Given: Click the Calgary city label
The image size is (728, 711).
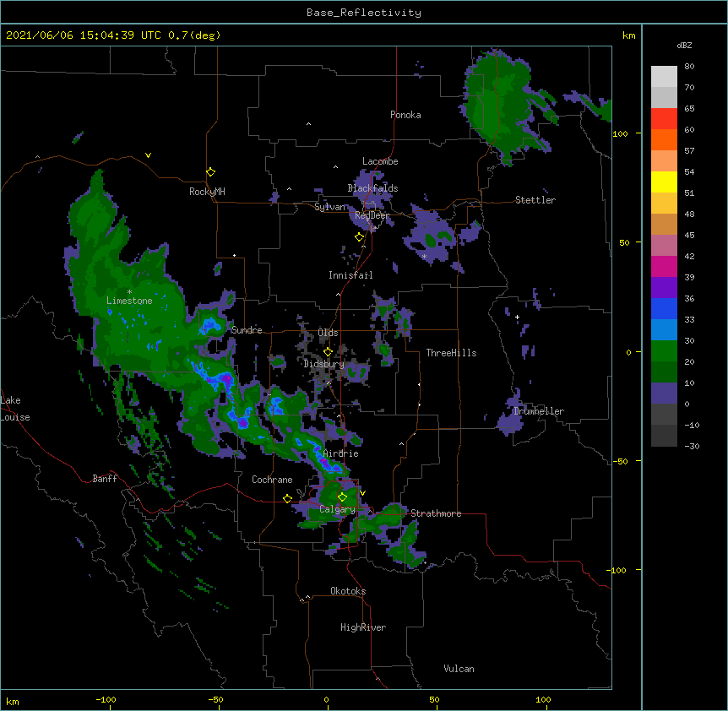Looking at the screenshot, I should [x=337, y=509].
